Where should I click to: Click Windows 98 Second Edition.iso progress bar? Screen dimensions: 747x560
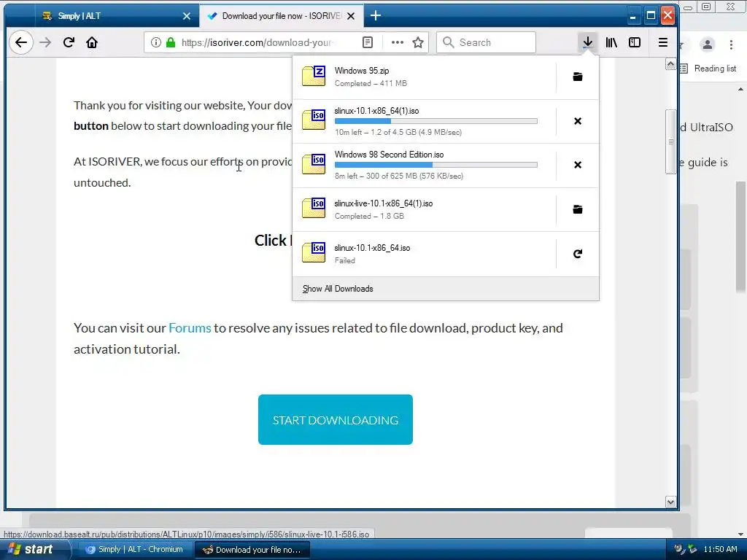tap(436, 165)
